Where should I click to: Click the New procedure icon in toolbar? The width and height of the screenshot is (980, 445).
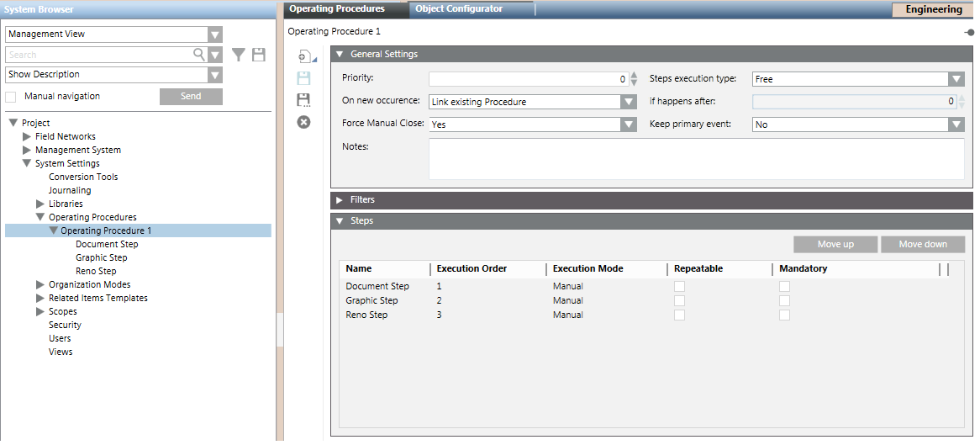point(304,56)
